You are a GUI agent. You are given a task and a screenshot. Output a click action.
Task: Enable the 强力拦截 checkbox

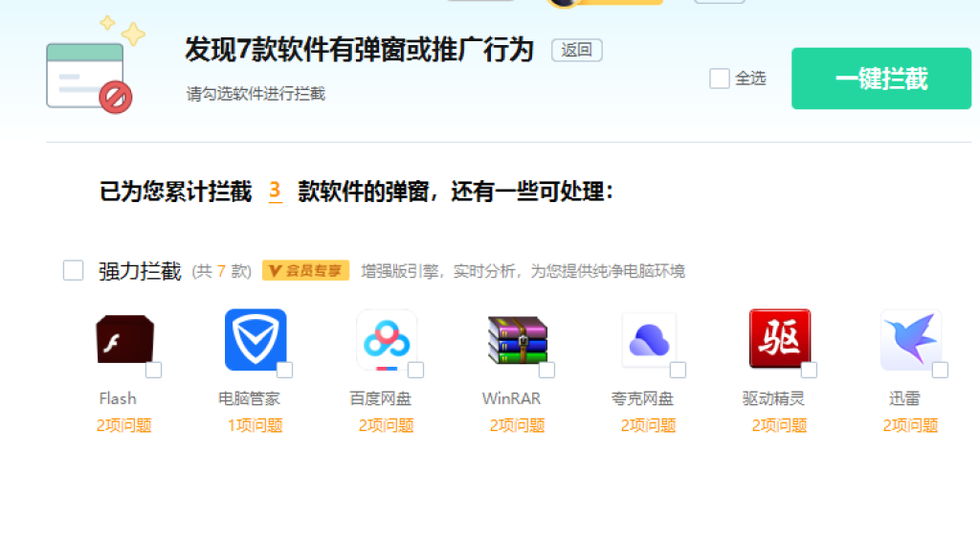point(73,270)
